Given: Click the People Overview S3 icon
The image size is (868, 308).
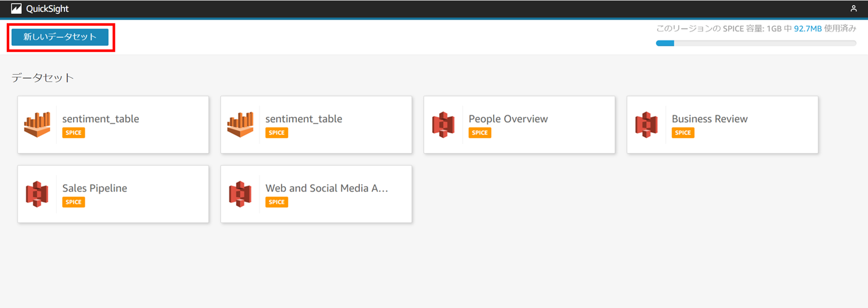Looking at the screenshot, I should [443, 124].
